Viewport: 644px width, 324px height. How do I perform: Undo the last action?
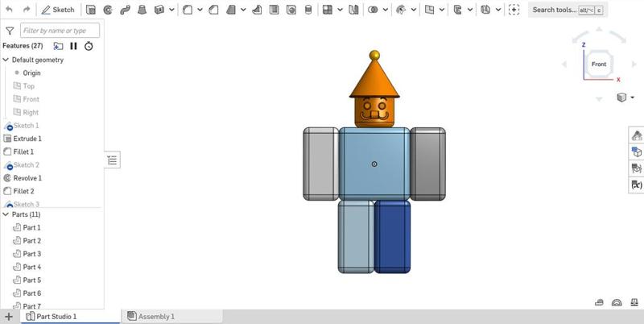9,10
